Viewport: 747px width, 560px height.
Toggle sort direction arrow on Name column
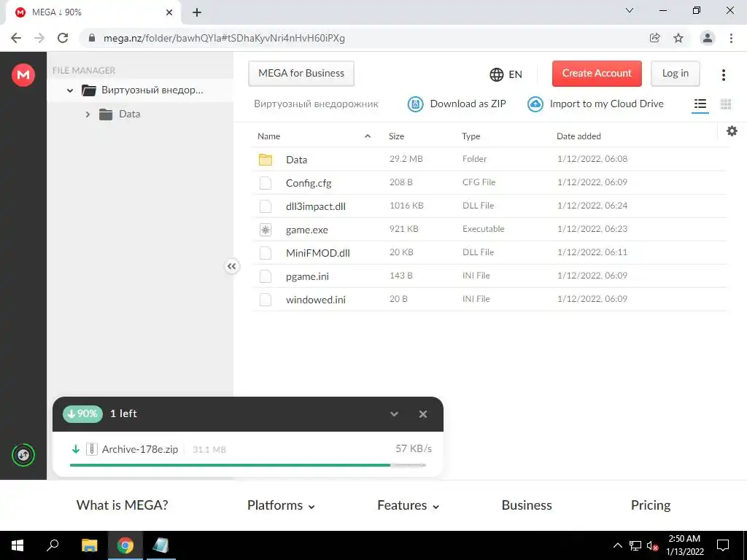368,136
